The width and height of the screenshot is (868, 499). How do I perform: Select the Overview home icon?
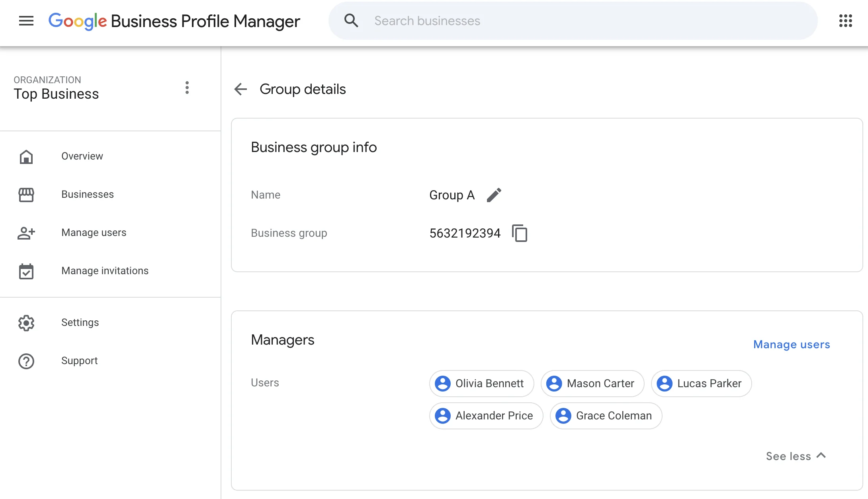26,157
